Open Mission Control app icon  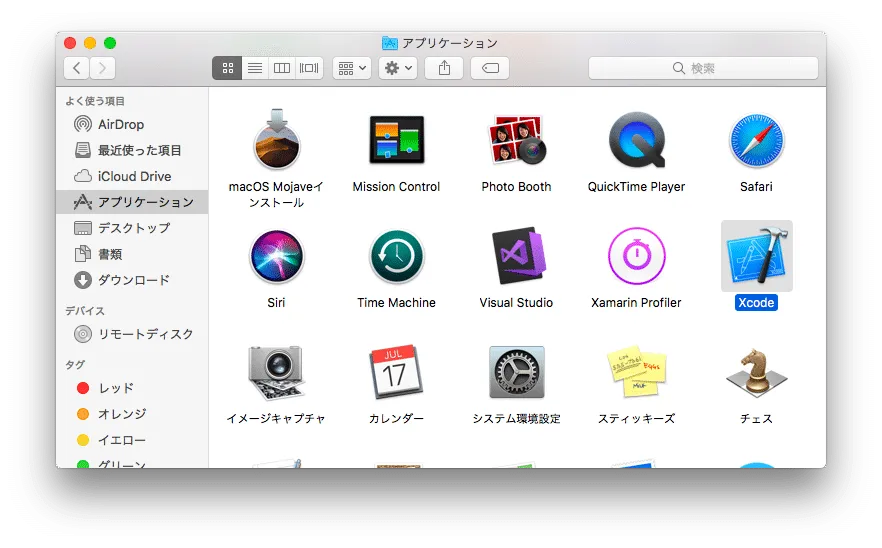397,140
